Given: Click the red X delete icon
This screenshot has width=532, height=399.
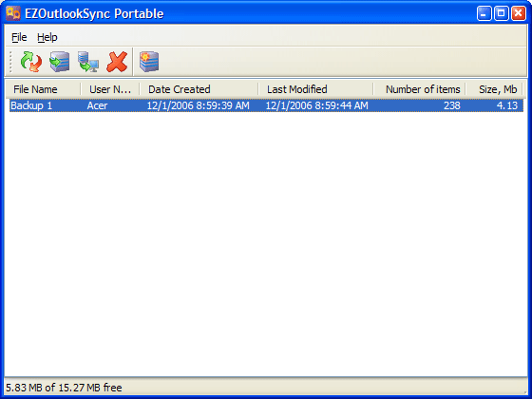Looking at the screenshot, I should [117, 62].
